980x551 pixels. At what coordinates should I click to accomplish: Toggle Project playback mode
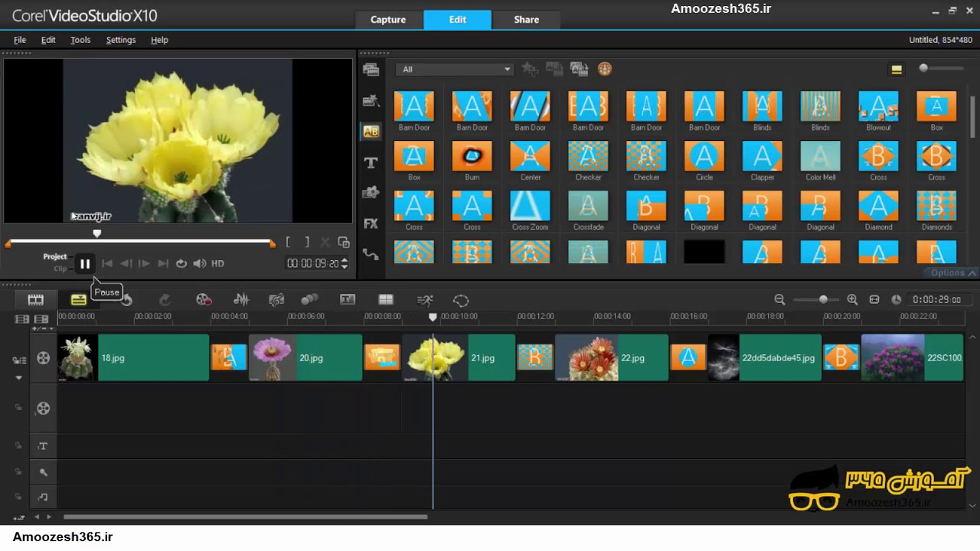(x=55, y=256)
